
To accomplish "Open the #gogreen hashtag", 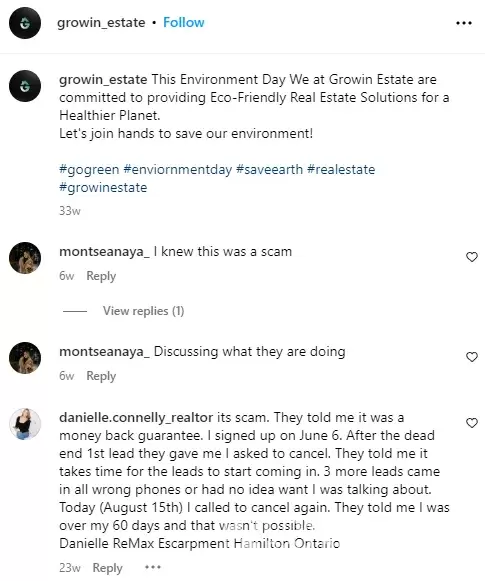I will 89,170.
